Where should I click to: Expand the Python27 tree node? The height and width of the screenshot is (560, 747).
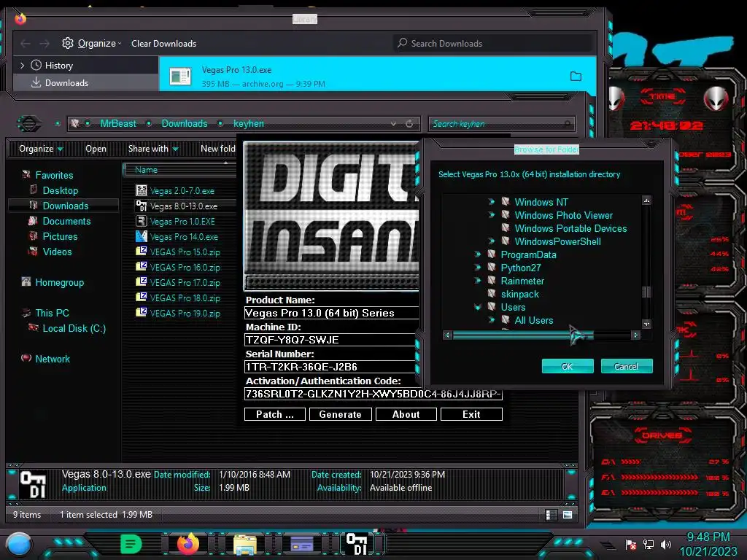[x=477, y=268]
